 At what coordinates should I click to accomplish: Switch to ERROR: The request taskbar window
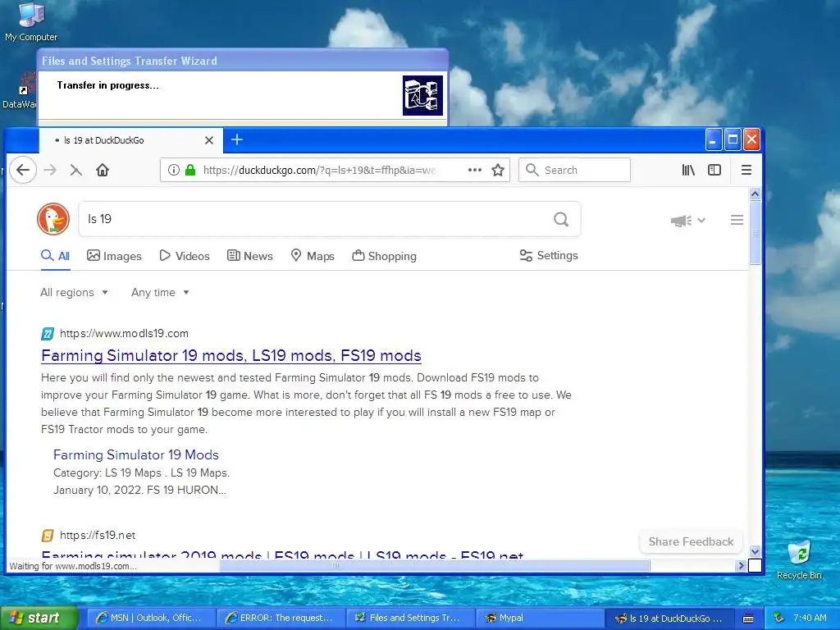(282, 619)
